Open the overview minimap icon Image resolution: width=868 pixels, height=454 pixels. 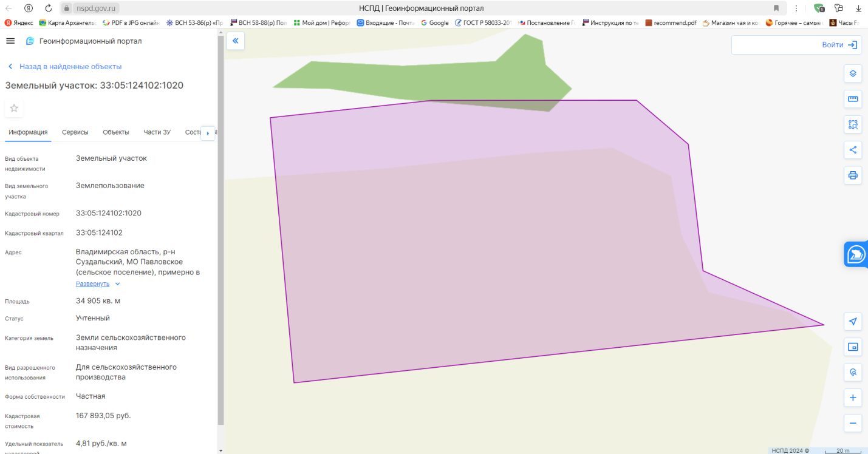coord(853,347)
